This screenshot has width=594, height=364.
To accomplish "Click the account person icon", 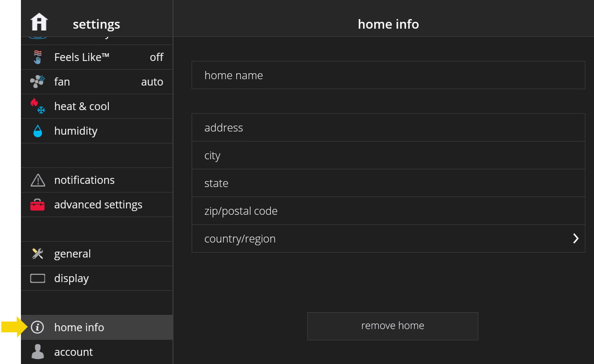I will click(38, 352).
